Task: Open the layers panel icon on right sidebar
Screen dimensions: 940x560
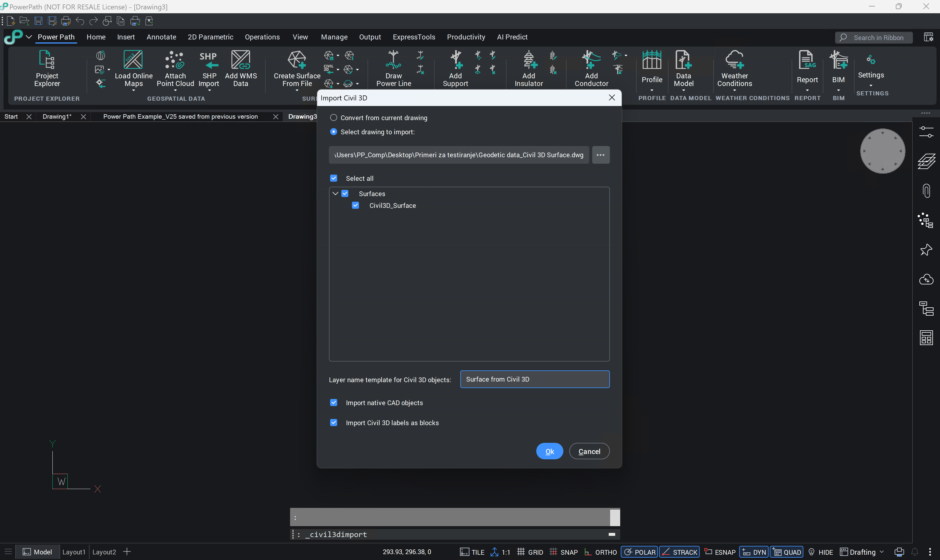Action: click(x=926, y=161)
